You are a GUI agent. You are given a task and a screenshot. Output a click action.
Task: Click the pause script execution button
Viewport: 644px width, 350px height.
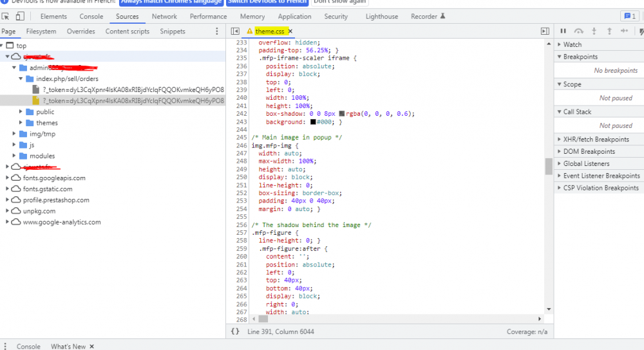[x=563, y=31]
